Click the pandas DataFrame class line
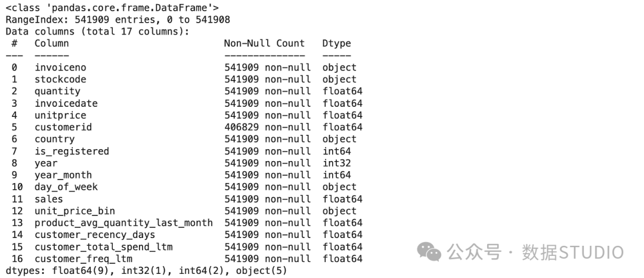Image resolution: width=644 pixels, height=278 pixels. tap(112, 8)
